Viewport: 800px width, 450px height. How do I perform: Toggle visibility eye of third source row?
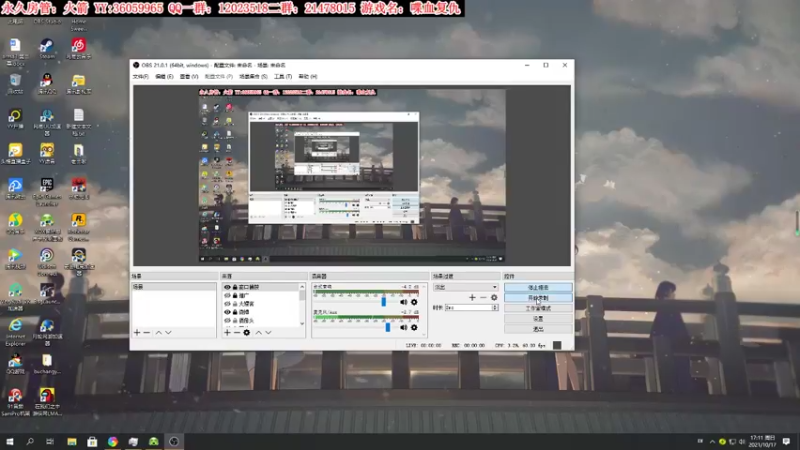(228, 304)
